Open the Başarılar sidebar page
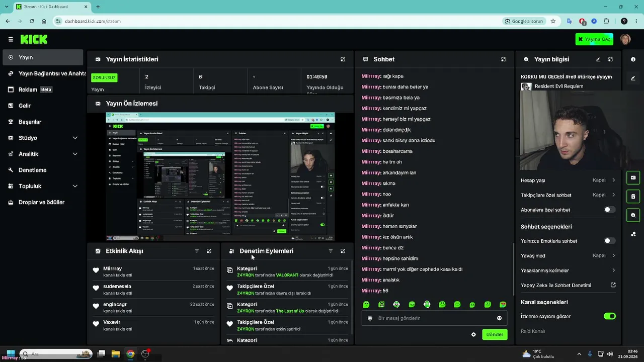This screenshot has width=644, height=362. [x=43, y=122]
